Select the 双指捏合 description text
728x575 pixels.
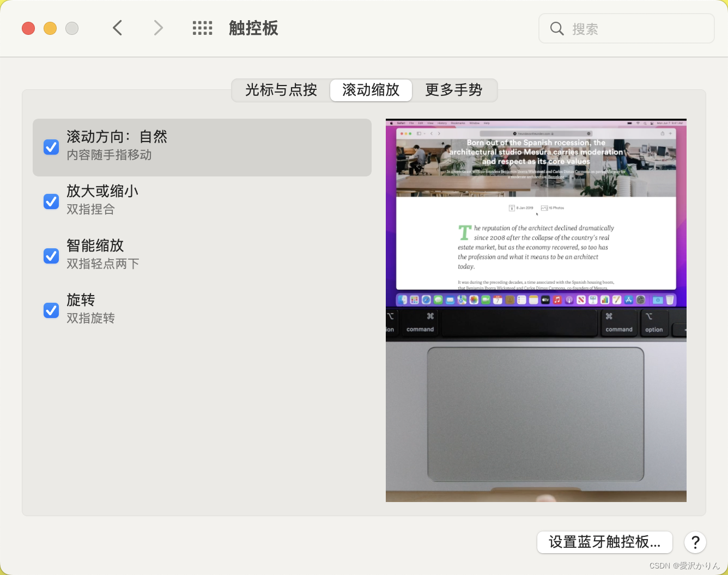point(90,210)
